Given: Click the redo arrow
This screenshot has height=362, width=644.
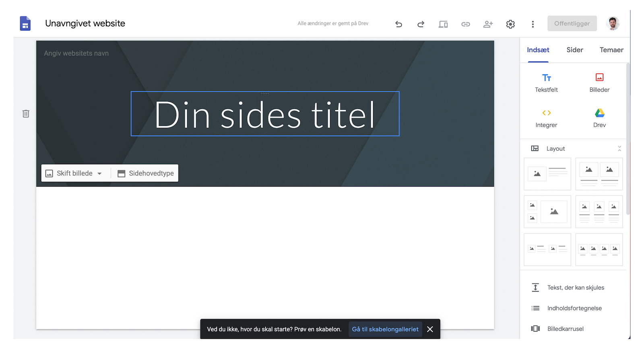Looking at the screenshot, I should 421,24.
